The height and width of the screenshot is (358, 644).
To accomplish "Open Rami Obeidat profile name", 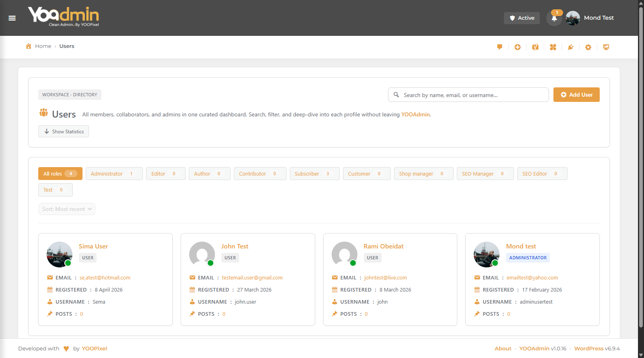I will (384, 246).
